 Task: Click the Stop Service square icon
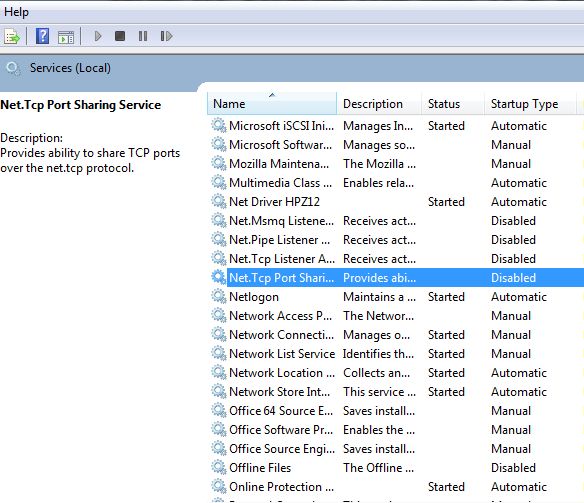pos(120,36)
